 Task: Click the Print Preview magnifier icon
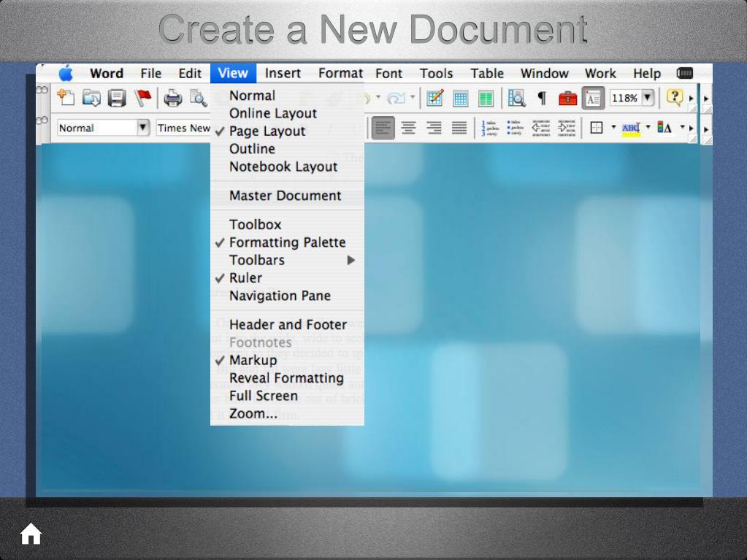pyautogui.click(x=198, y=98)
